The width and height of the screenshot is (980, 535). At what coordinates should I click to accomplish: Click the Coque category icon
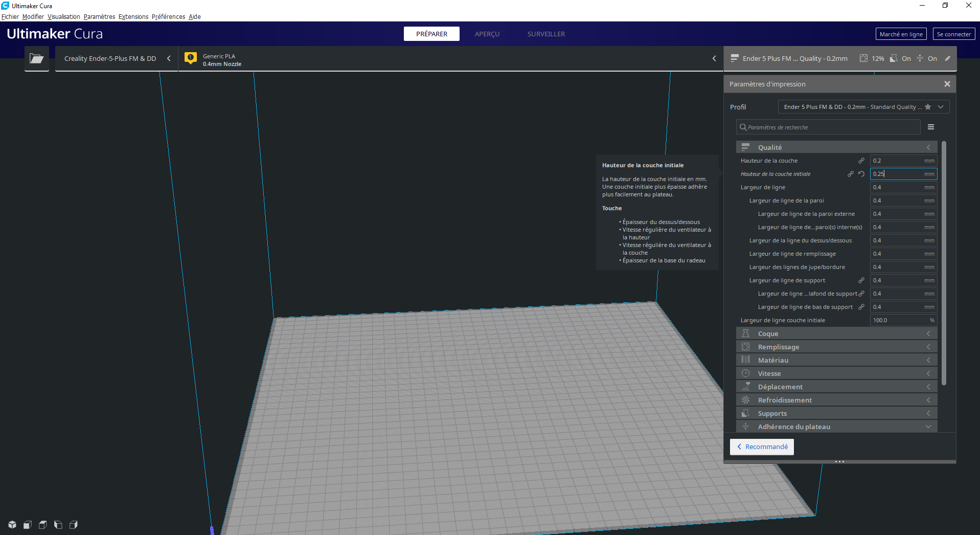(x=746, y=333)
